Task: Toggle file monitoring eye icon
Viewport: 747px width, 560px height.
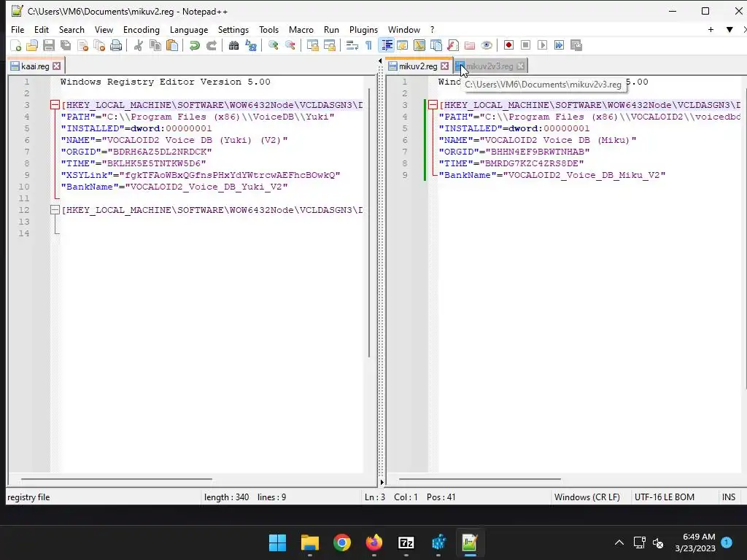Action: 487,45
